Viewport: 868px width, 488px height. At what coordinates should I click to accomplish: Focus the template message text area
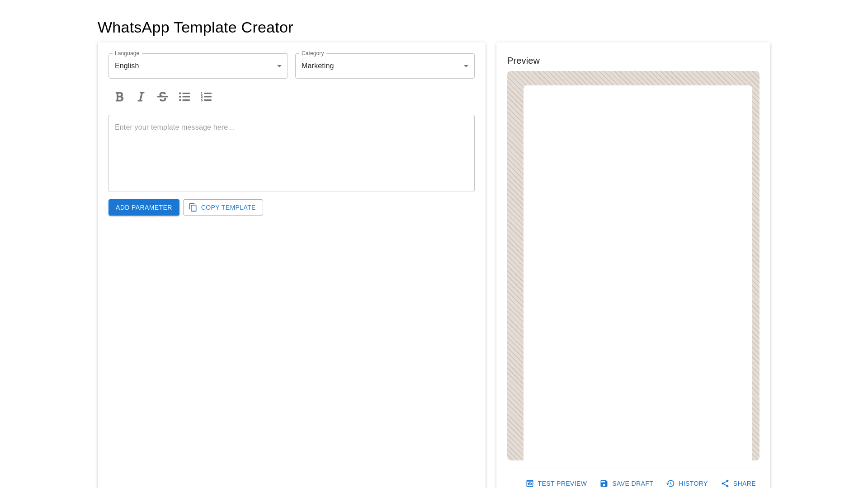tap(291, 154)
